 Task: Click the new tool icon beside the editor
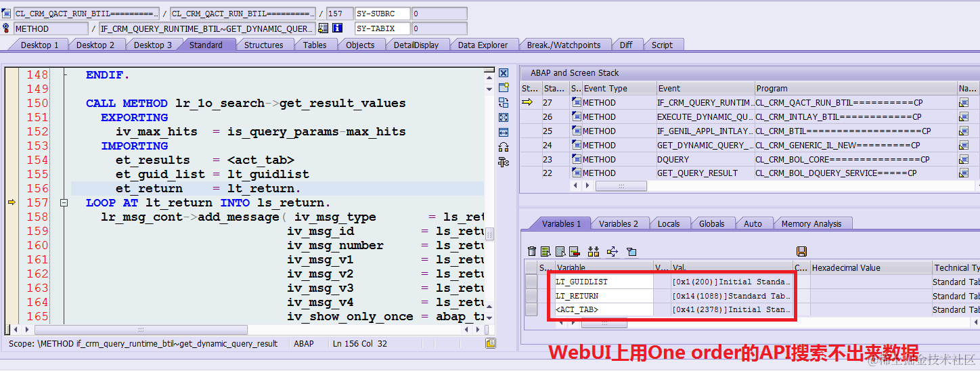(x=503, y=87)
